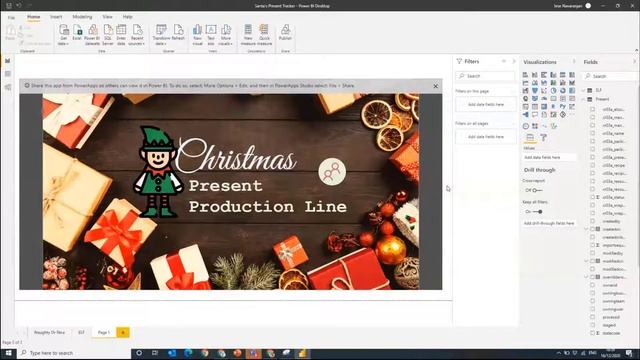Viewport: 640px width, 360px height.
Task: Check the cr03a_name field checkbox
Action: tap(592, 133)
